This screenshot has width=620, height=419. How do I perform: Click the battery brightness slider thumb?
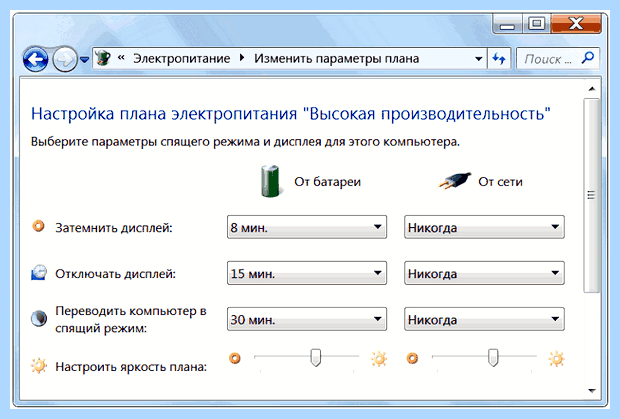click(315, 357)
